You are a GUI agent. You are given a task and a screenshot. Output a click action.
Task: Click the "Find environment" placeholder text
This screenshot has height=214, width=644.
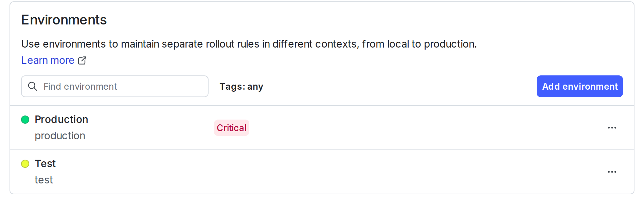[x=80, y=87]
